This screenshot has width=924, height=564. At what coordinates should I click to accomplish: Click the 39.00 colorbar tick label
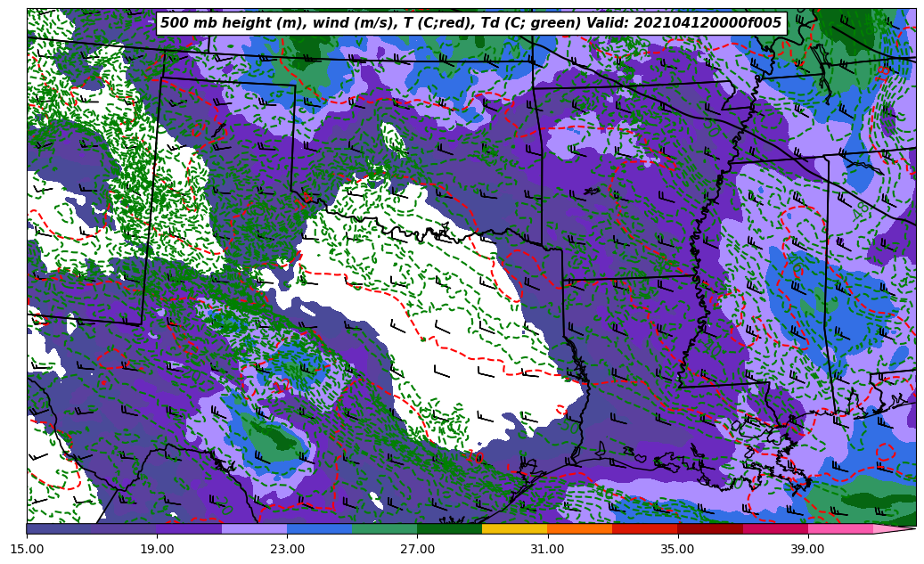pyautogui.click(x=808, y=549)
